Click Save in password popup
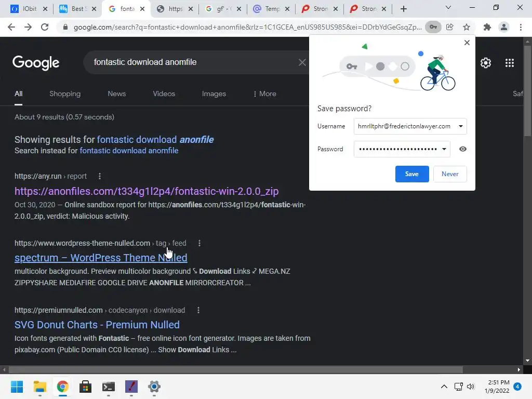This screenshot has height=399, width=532. click(x=412, y=174)
